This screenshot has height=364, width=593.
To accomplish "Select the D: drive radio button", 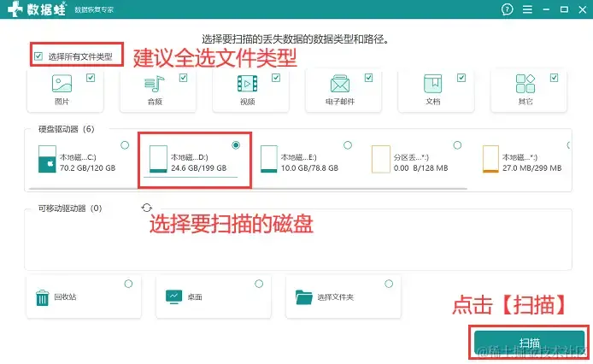I will point(236,145).
